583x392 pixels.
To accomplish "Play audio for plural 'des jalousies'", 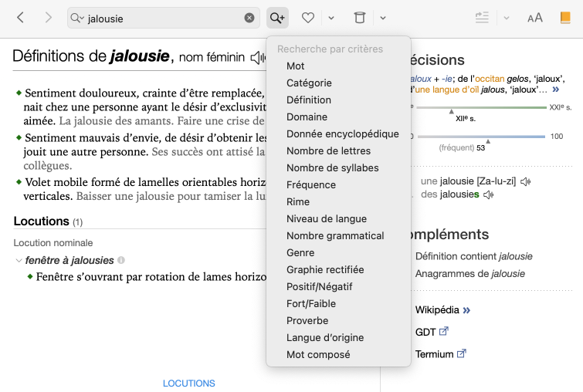I will [x=488, y=194].
